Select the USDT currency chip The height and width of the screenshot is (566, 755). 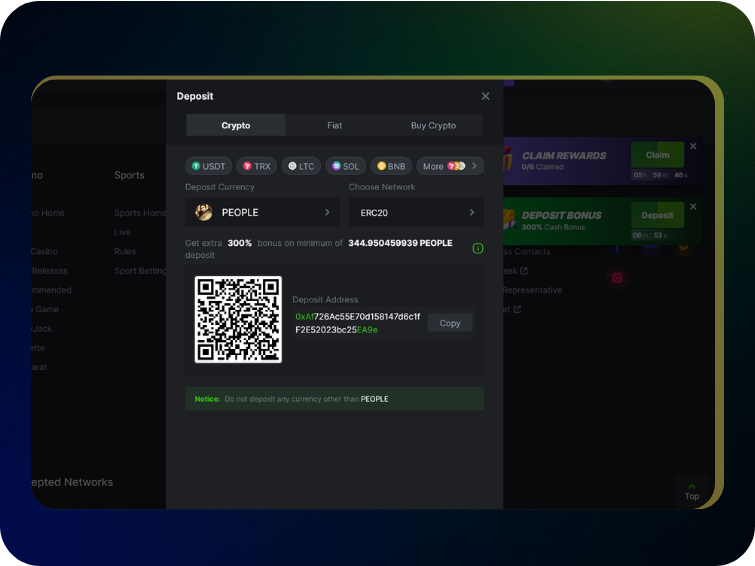(x=208, y=166)
